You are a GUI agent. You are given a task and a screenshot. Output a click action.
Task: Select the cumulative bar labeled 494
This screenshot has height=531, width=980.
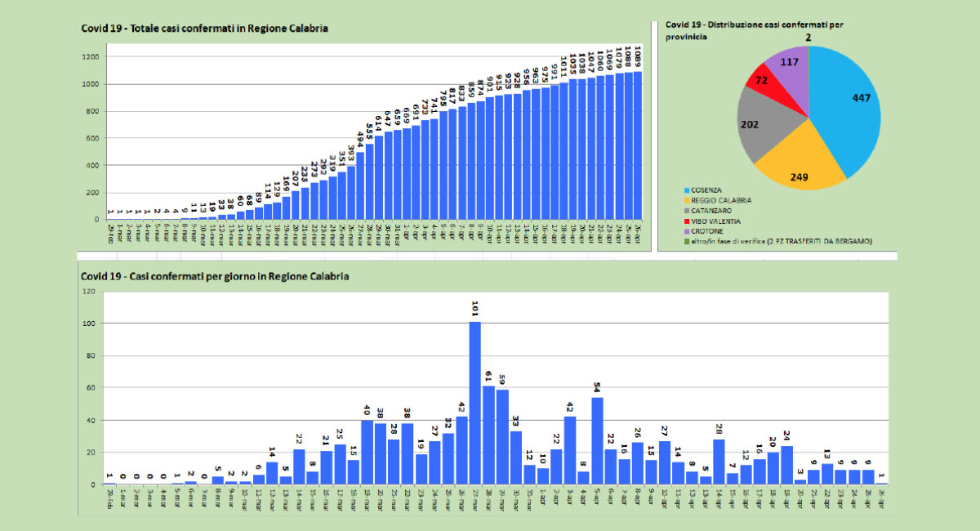(x=359, y=185)
